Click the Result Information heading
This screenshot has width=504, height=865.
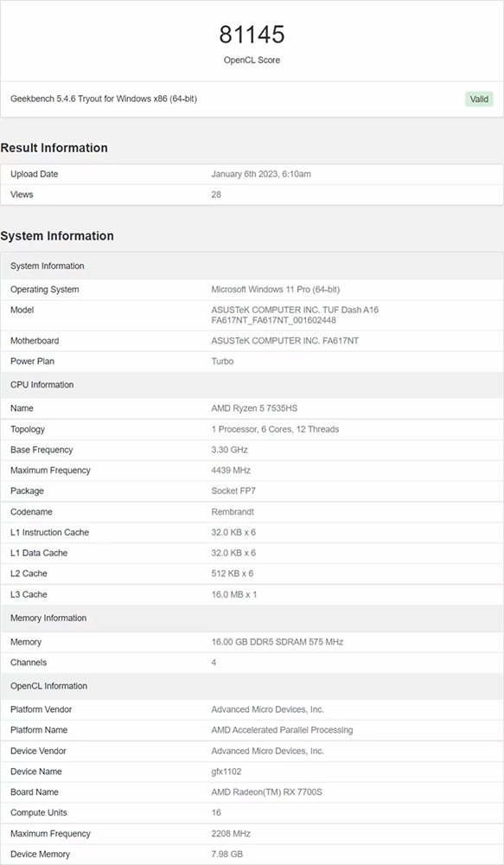point(54,148)
